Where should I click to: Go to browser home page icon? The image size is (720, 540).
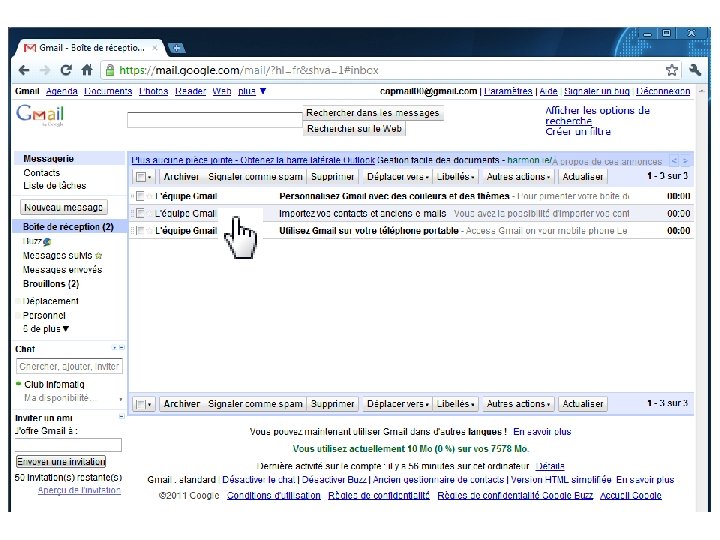pyautogui.click(x=87, y=70)
